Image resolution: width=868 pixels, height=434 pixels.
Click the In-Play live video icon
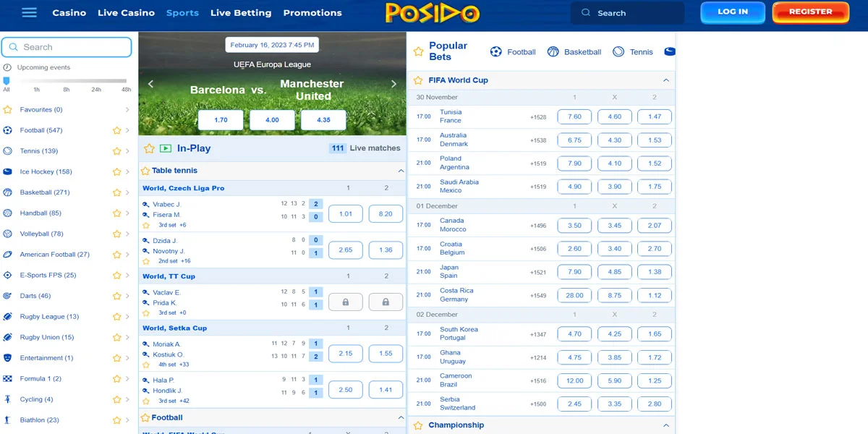click(166, 148)
